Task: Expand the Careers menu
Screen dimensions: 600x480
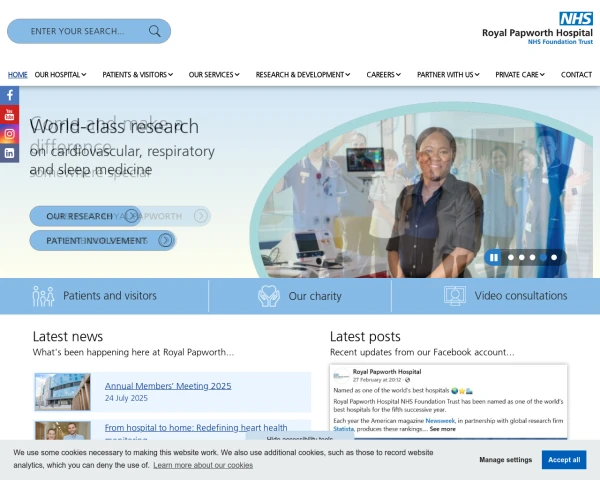Action: pos(383,75)
